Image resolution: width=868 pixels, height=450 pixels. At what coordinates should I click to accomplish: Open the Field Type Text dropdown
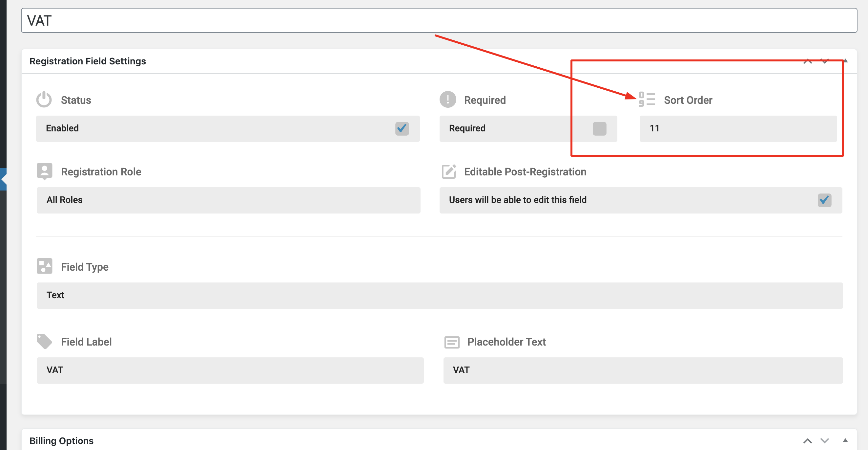tap(440, 296)
